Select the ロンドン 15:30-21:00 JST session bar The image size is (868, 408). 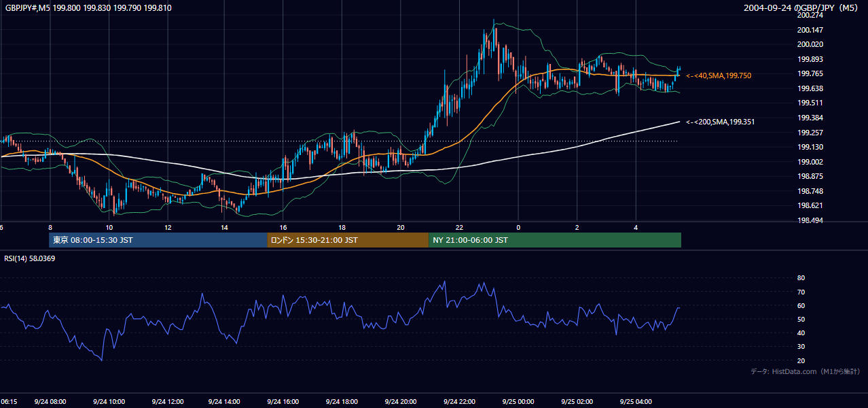[x=348, y=240]
